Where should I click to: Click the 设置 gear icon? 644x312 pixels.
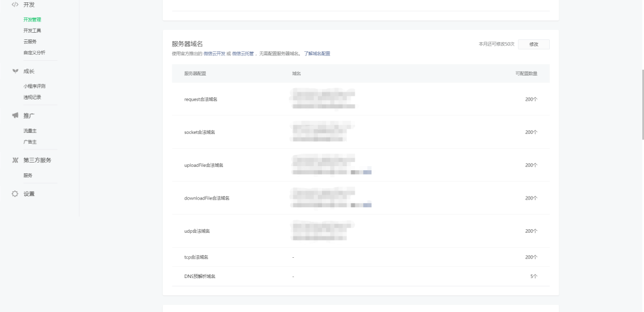[15, 194]
